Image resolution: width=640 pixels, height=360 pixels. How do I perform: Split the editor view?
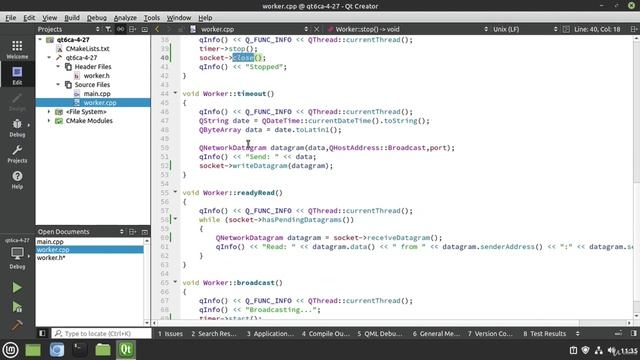tap(633, 29)
